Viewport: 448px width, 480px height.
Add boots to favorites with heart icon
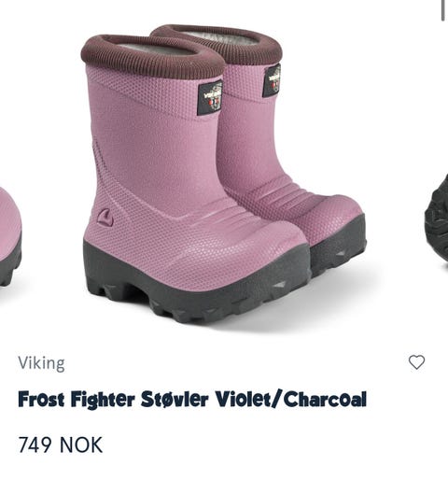click(x=416, y=362)
